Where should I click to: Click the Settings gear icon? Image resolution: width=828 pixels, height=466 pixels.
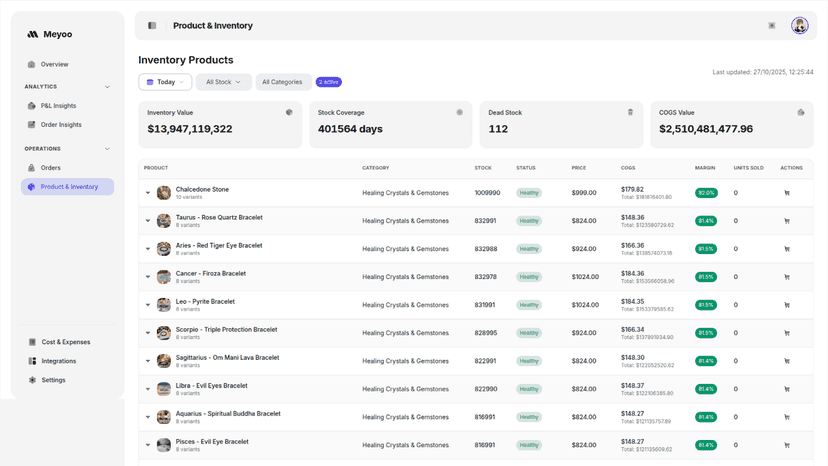pos(32,380)
